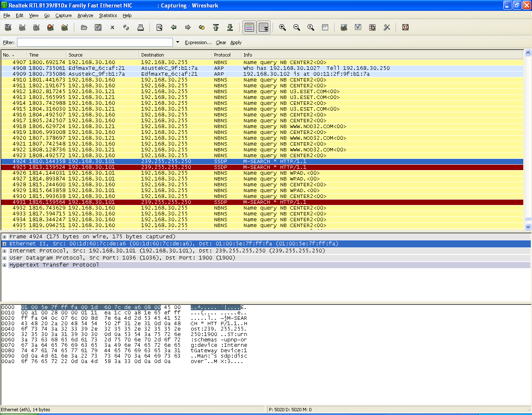Apply the display filter

coord(236,42)
